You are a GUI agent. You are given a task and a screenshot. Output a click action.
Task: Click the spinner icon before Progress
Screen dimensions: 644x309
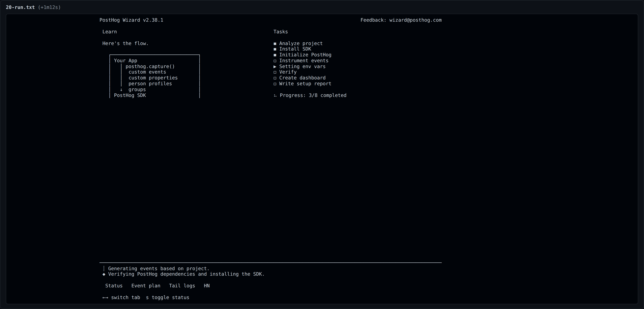pos(275,96)
